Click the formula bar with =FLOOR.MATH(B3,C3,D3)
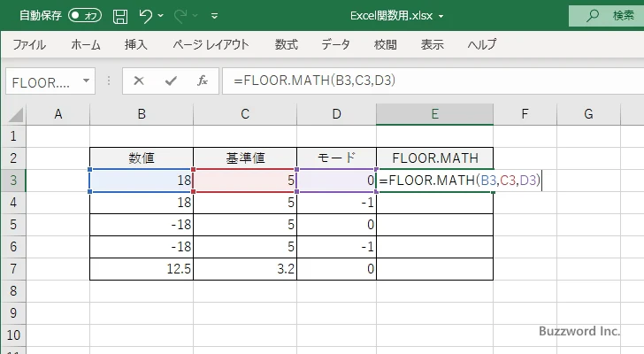This screenshot has width=644, height=354. pos(433,81)
